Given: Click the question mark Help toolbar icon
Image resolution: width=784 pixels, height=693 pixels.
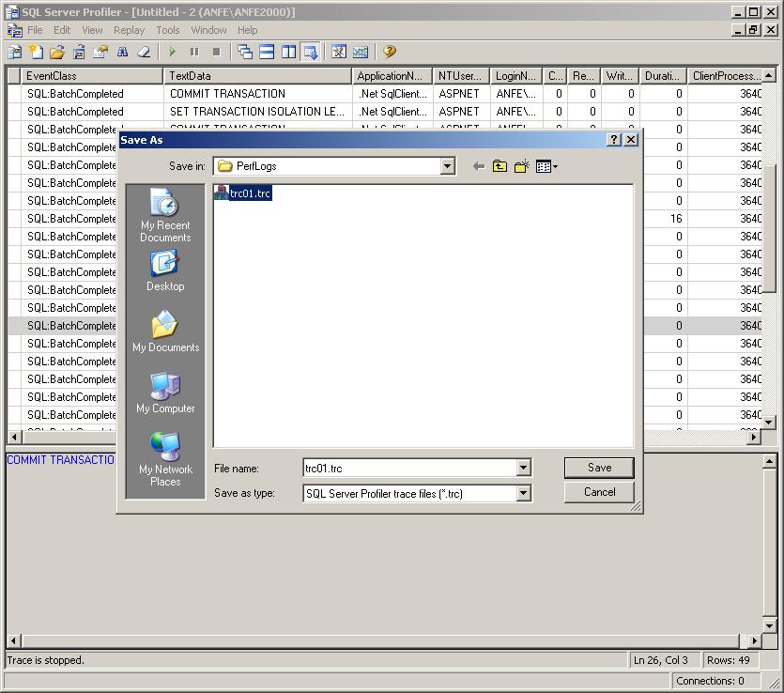Looking at the screenshot, I should pyautogui.click(x=389, y=53).
